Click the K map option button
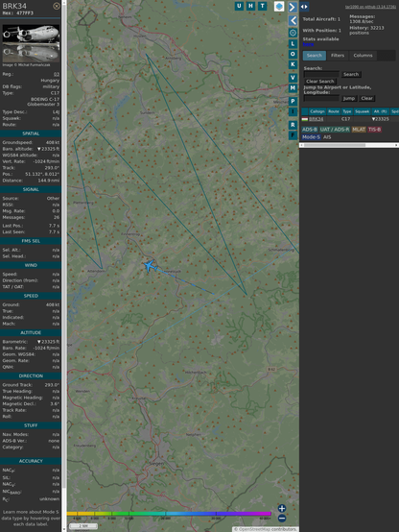The width and height of the screenshot is (399, 532). 293,64
